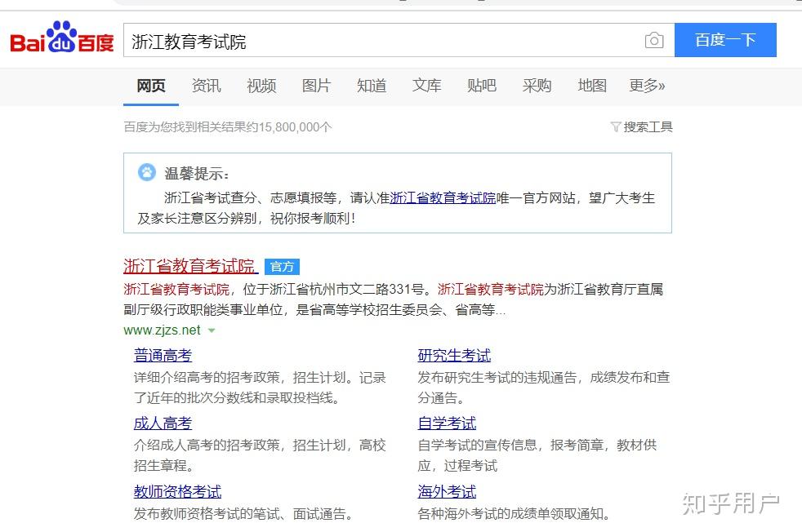
Task: Open the 普通高考 sublink
Action: [163, 355]
